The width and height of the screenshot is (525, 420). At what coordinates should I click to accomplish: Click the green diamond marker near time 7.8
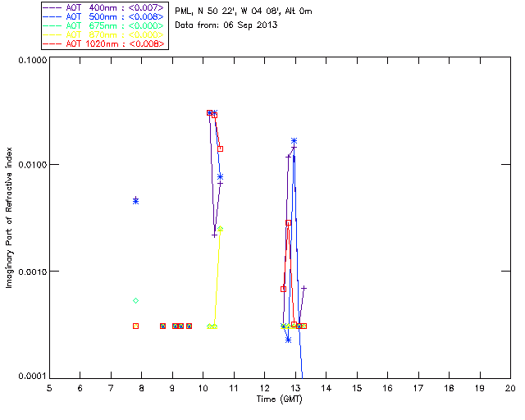(135, 301)
